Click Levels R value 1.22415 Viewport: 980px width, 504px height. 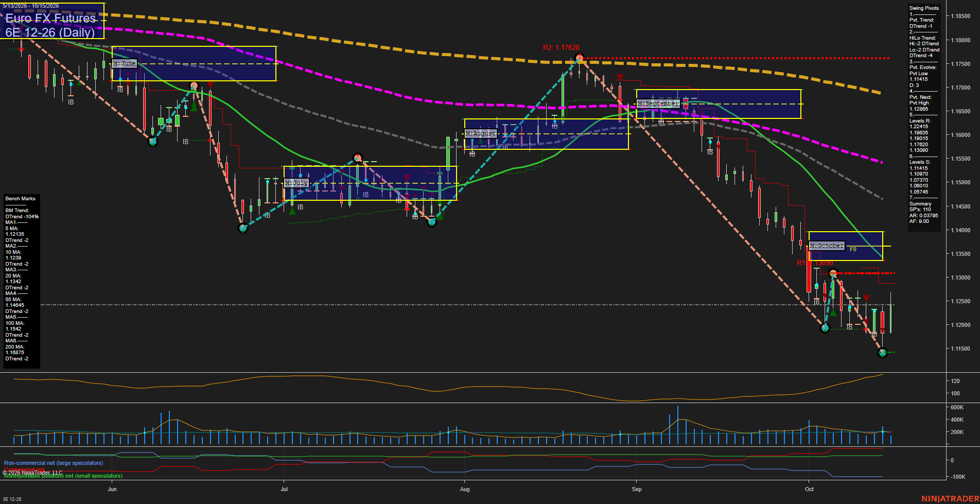click(919, 127)
